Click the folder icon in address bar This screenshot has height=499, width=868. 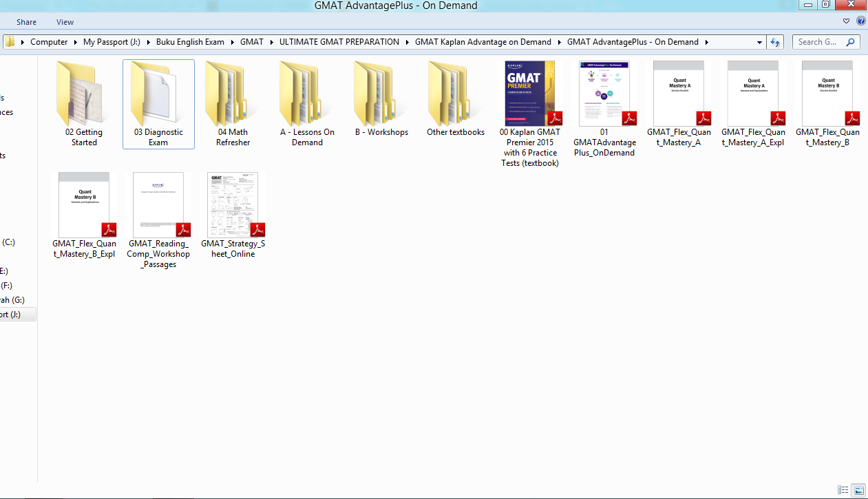(x=10, y=41)
